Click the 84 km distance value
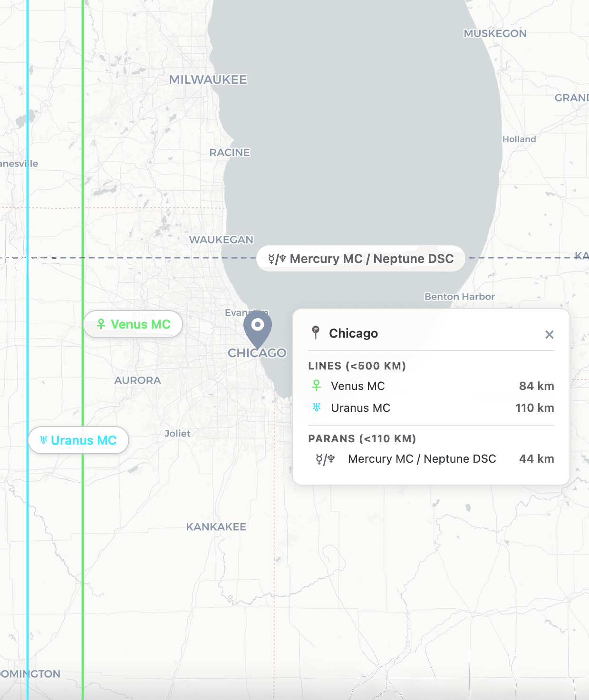The width and height of the screenshot is (589, 700). pyautogui.click(x=536, y=386)
